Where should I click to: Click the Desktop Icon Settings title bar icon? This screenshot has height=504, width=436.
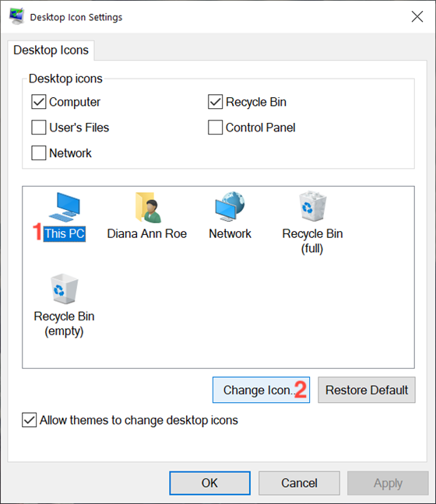coord(16,16)
